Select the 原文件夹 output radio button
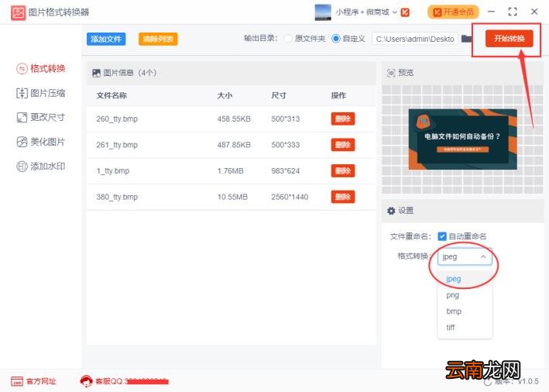The width and height of the screenshot is (549, 392). 288,39
